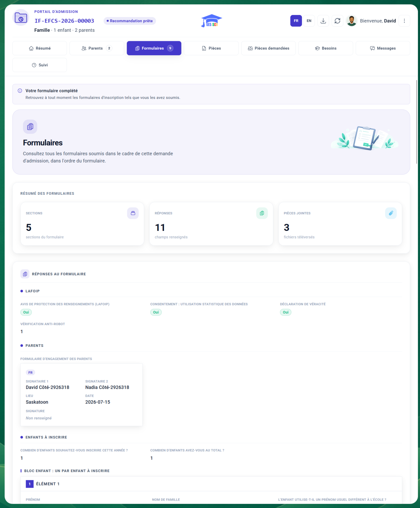Open the Messages tab
This screenshot has width=420, height=508.
[383, 48]
